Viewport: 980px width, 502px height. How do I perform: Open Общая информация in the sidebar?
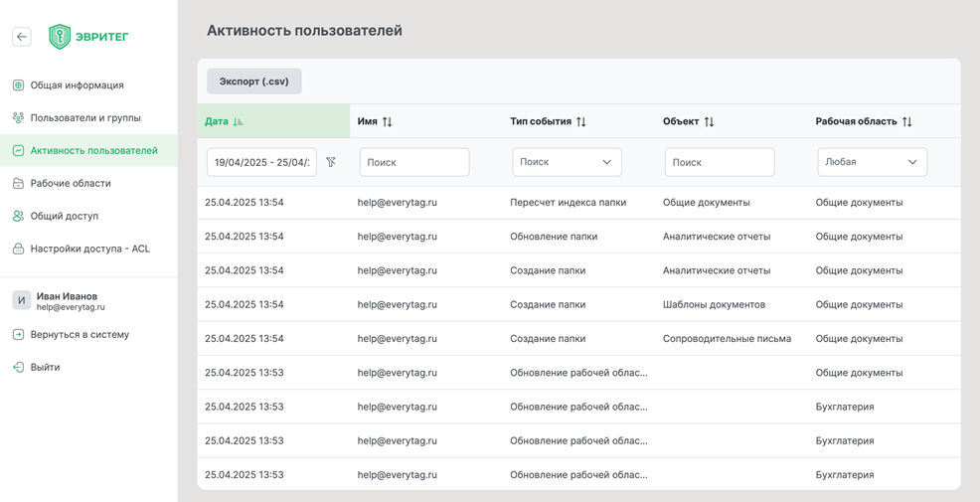click(77, 85)
